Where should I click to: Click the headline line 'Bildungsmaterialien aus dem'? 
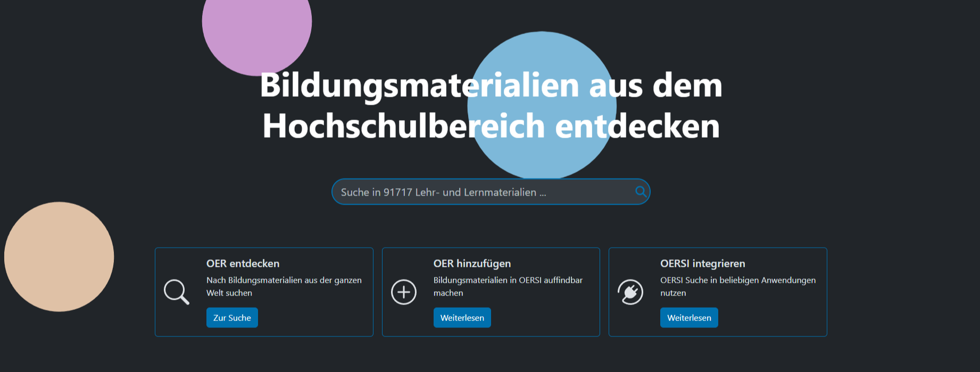pos(491,86)
